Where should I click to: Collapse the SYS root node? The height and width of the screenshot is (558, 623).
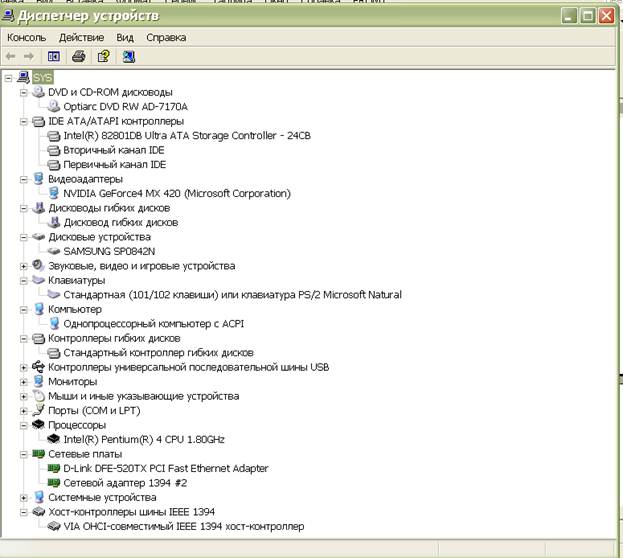pos(9,78)
